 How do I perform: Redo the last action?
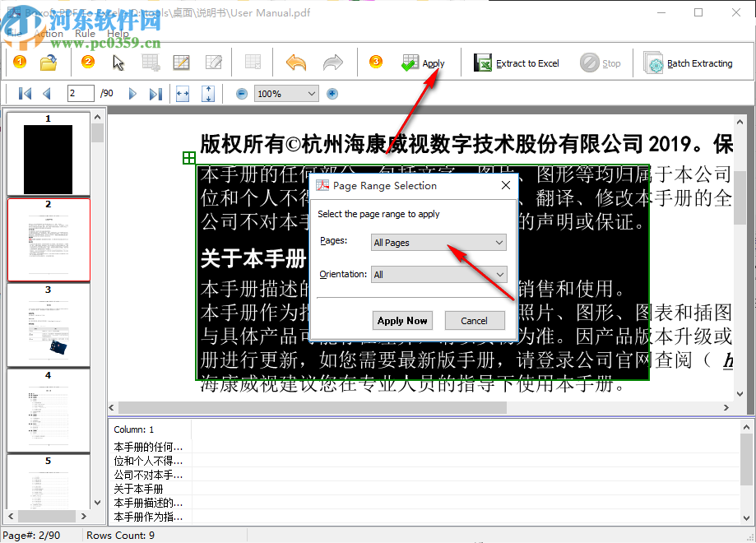[334, 62]
